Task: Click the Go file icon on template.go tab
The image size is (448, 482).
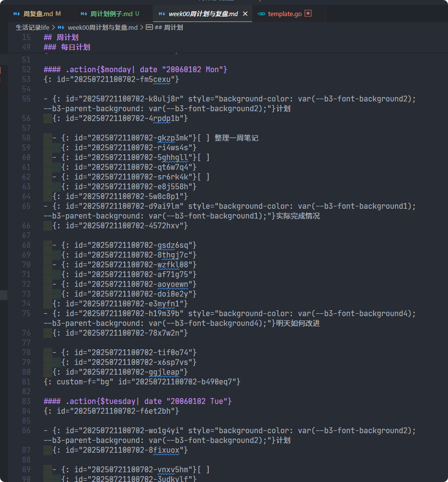Action: (x=261, y=14)
